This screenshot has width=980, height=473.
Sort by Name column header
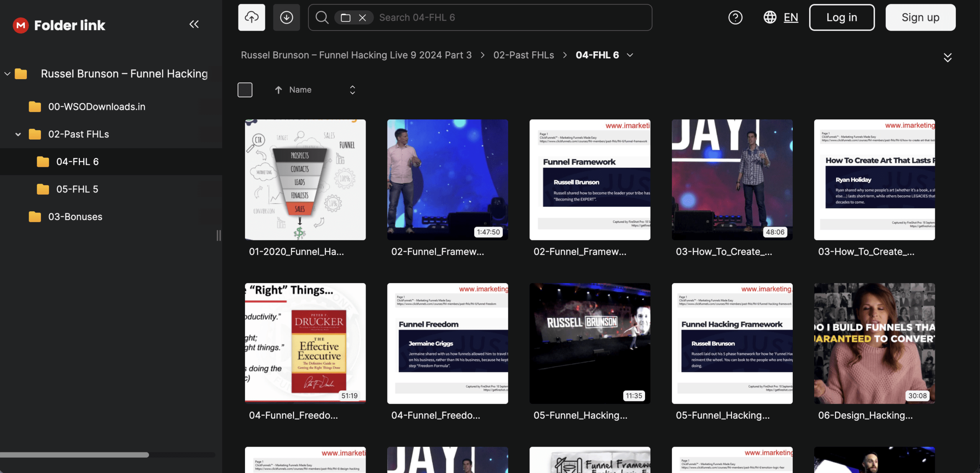[300, 90]
